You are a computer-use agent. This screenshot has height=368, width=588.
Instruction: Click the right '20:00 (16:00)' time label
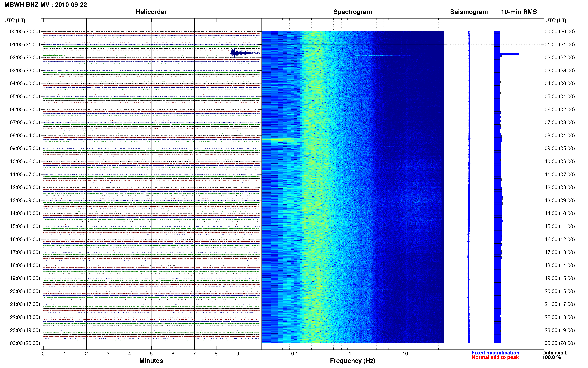coord(560,291)
